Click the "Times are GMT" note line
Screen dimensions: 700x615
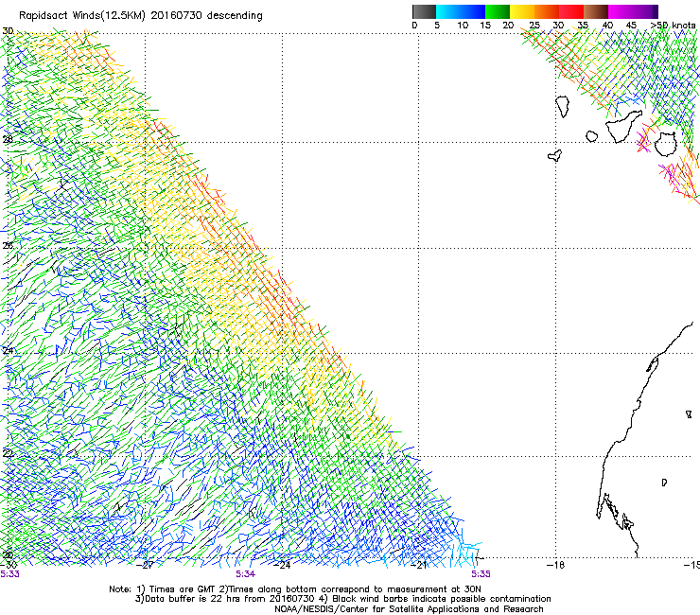click(x=294, y=589)
